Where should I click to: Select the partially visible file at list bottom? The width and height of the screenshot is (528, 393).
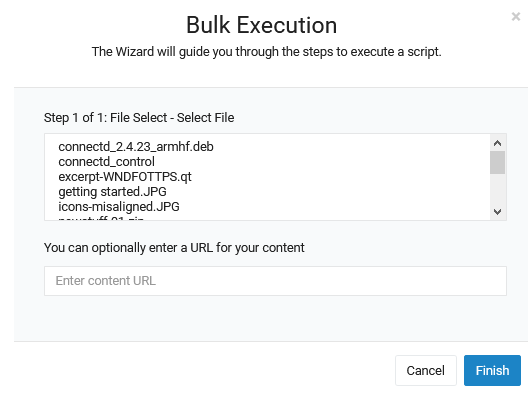click(101, 218)
